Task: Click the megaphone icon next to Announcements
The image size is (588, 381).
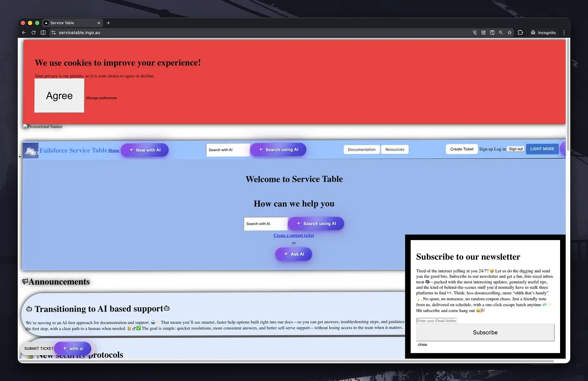Action: point(25,281)
